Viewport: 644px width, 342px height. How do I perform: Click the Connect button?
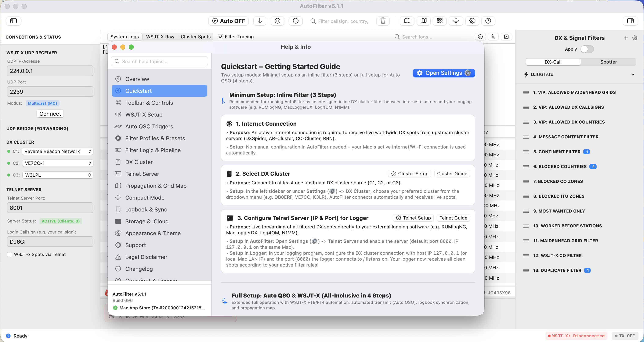click(x=50, y=114)
